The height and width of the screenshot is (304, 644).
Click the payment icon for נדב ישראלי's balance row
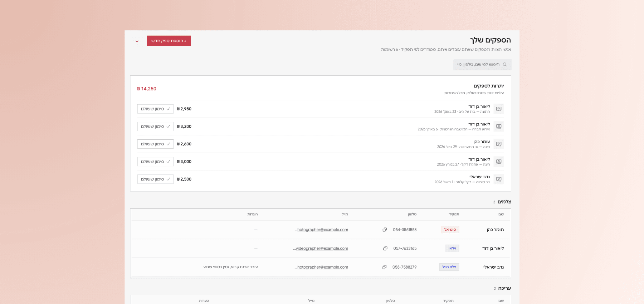coord(499,179)
